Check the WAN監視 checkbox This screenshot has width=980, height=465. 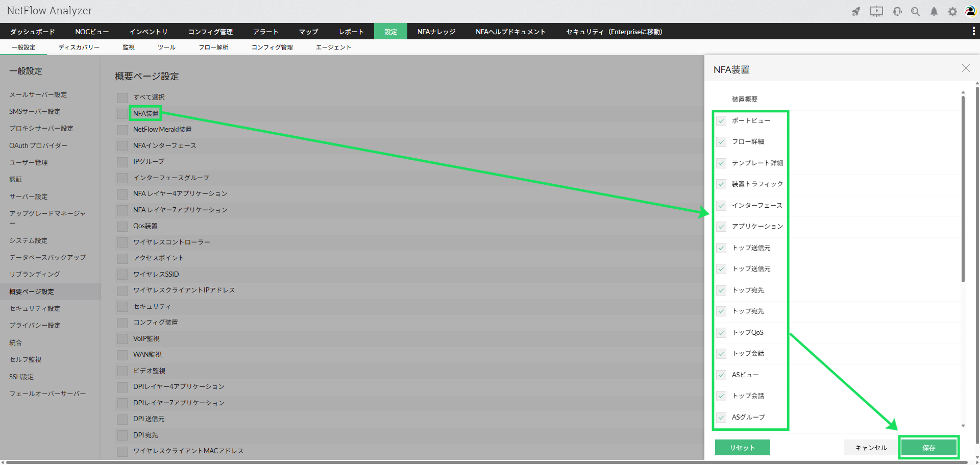(122, 355)
